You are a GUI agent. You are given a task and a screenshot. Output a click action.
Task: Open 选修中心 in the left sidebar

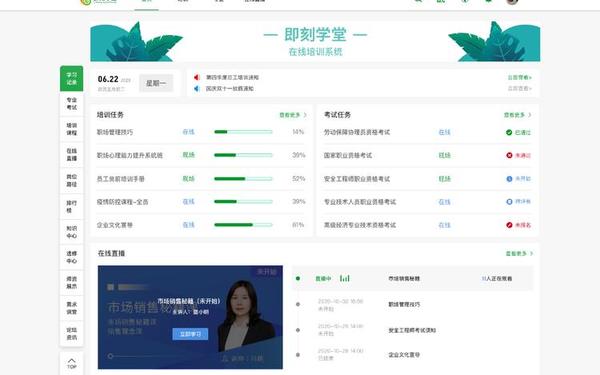click(x=72, y=257)
